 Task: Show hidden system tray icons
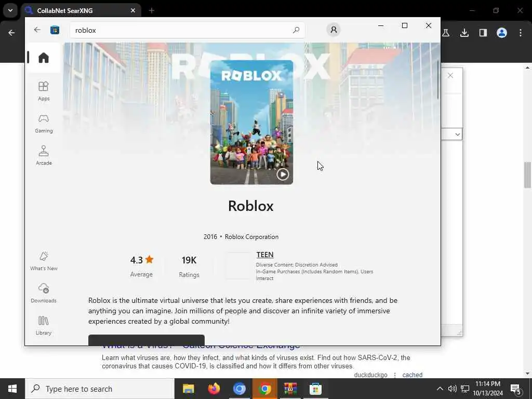click(440, 389)
